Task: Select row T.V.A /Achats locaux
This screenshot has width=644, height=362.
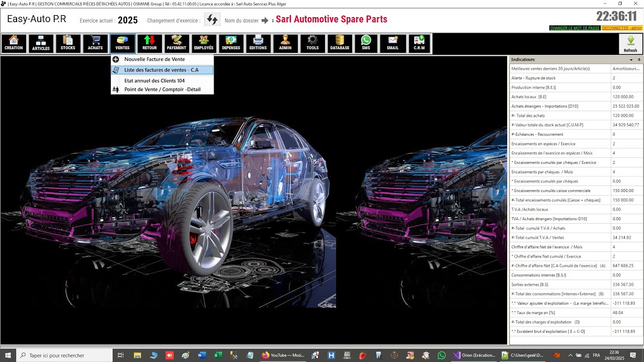Action: click(576, 209)
